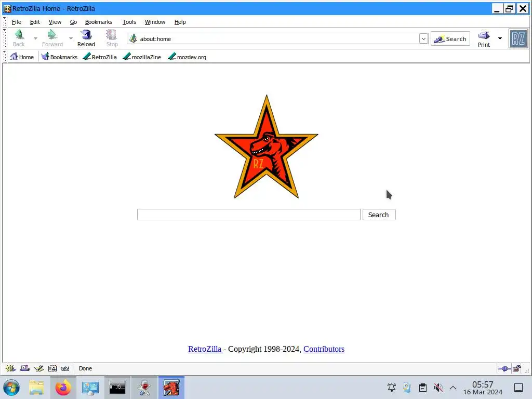Open the File menu
532x399 pixels.
click(x=17, y=22)
